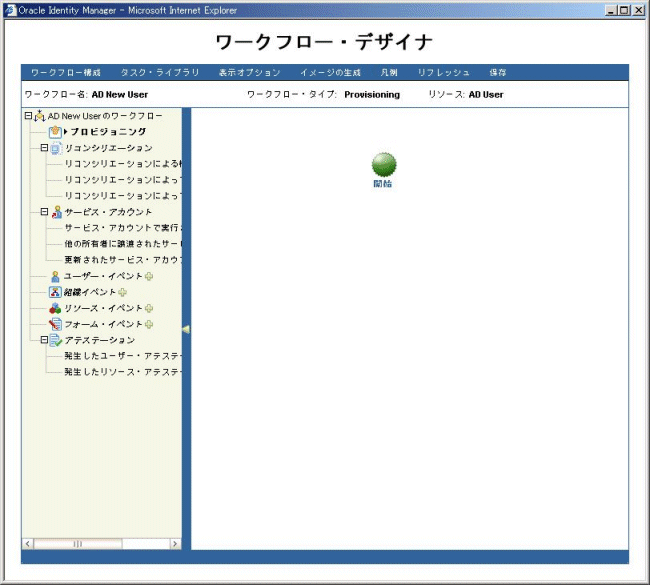Screen dimensions: 650x585
Task: Click the tree panel's left scroll arrow
Action: pyautogui.click(x=28, y=544)
